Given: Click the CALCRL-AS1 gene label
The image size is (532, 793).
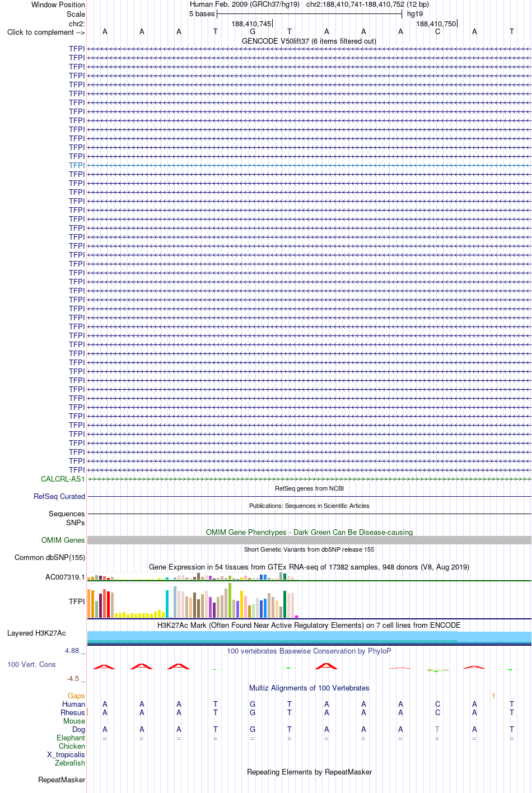Looking at the screenshot, I should pos(63,479).
